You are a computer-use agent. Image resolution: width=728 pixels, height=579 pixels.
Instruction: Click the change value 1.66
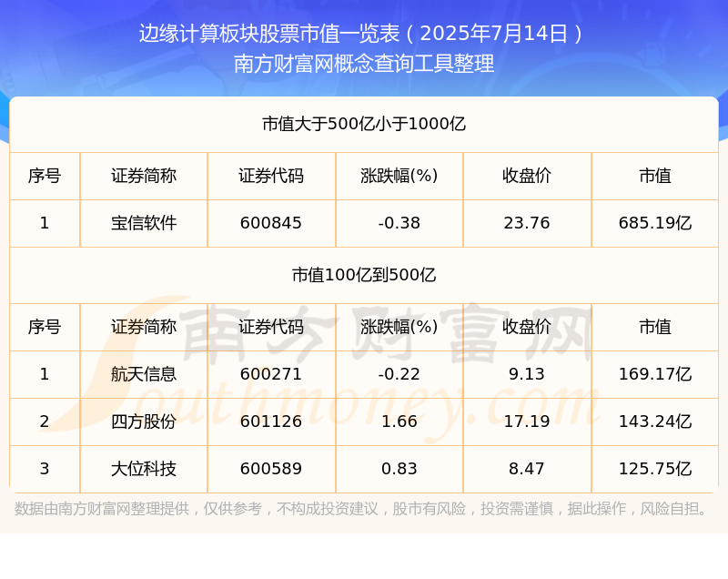point(399,422)
